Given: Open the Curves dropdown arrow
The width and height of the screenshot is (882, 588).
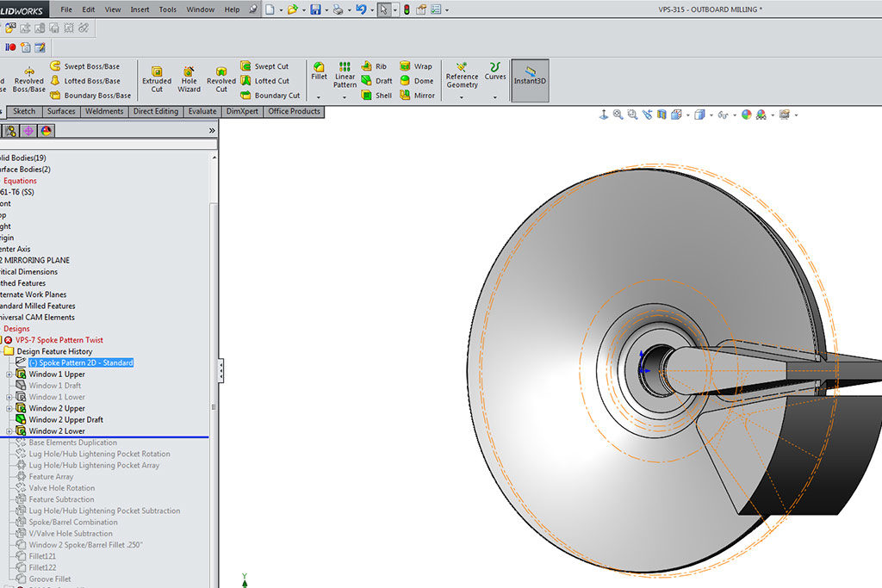Looking at the screenshot, I should [x=495, y=97].
